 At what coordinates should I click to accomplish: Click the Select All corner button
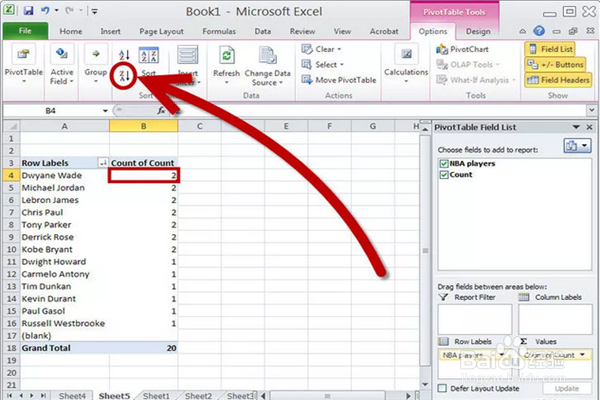11,126
